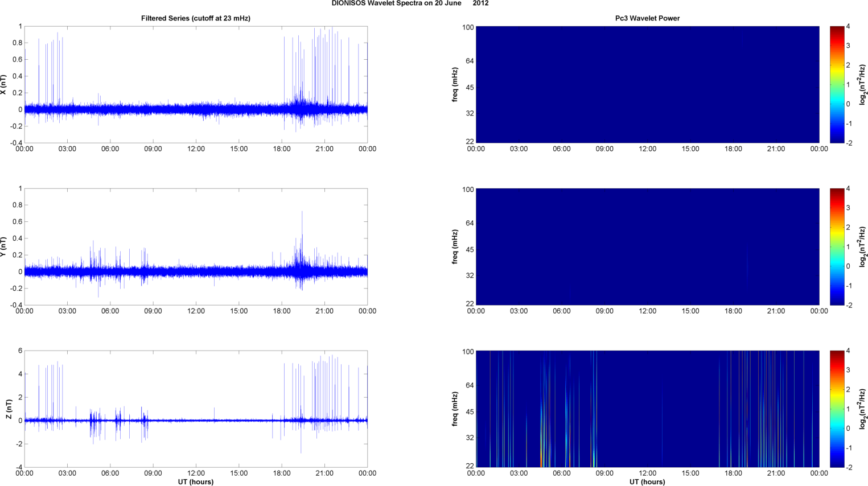Click 'UT (hours)' label under Z spectrogram
Viewport: 868px width, 486px height.
pos(647,482)
